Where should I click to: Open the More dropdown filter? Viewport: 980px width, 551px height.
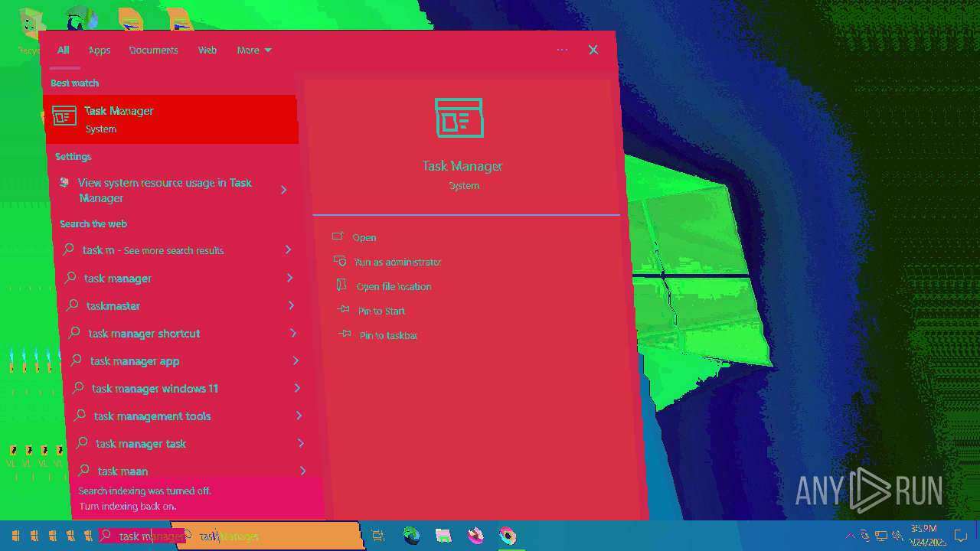coord(254,51)
